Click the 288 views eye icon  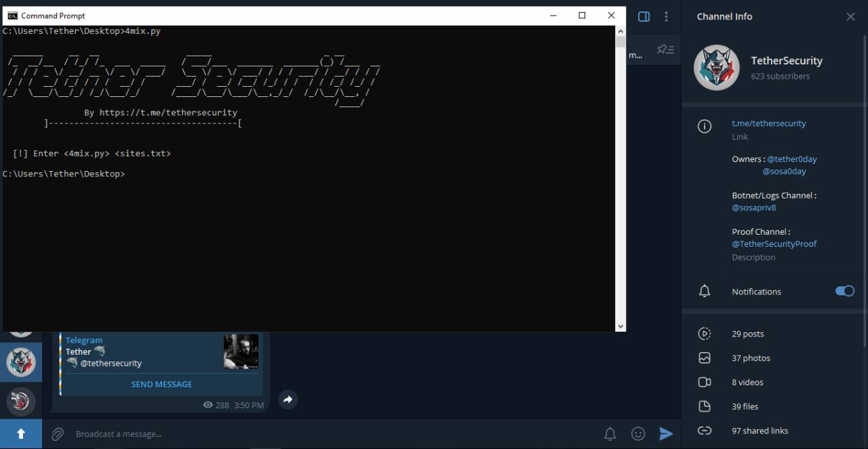tap(208, 405)
